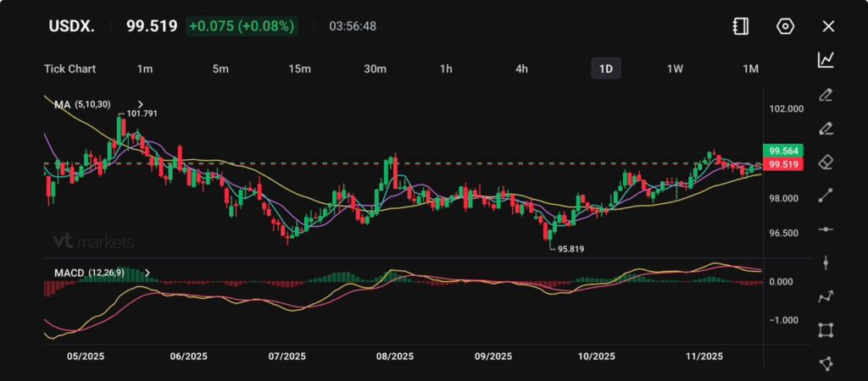Open chart settings hexagon icon
Viewport: 868px width, 381px height.
click(785, 26)
